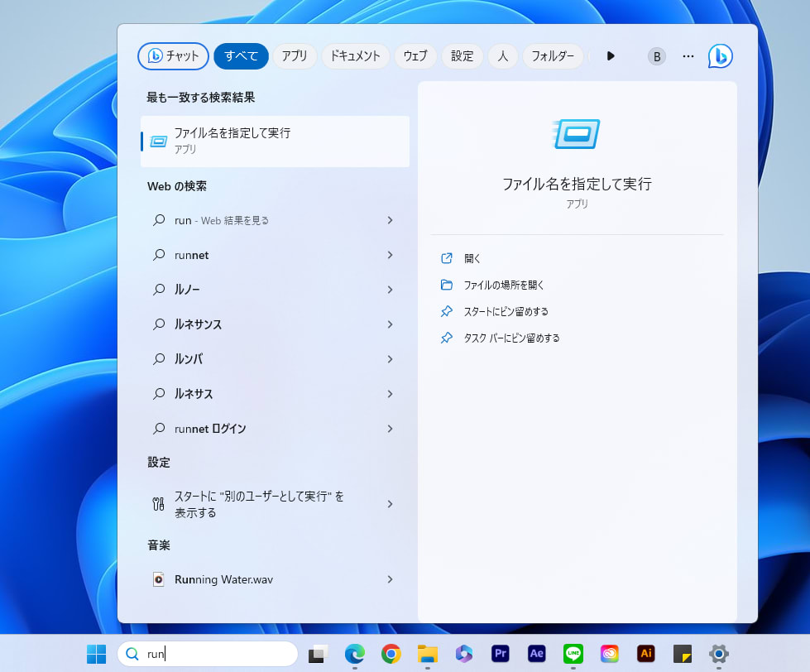
Task: Open Bing chat icon at top right
Action: (x=720, y=55)
